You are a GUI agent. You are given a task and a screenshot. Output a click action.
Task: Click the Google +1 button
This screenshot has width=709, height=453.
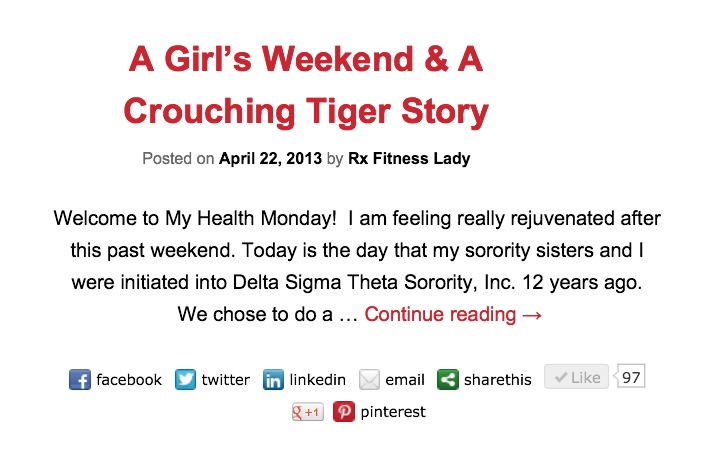tap(308, 411)
